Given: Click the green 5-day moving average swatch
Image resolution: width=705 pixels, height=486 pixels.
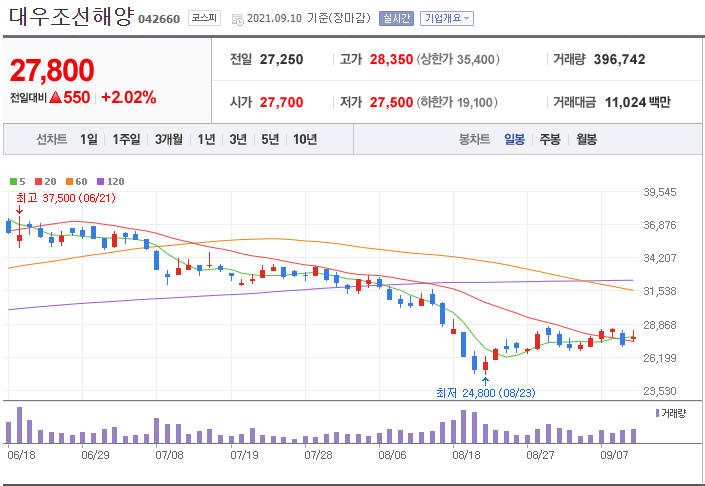Looking at the screenshot, I should tap(13, 182).
